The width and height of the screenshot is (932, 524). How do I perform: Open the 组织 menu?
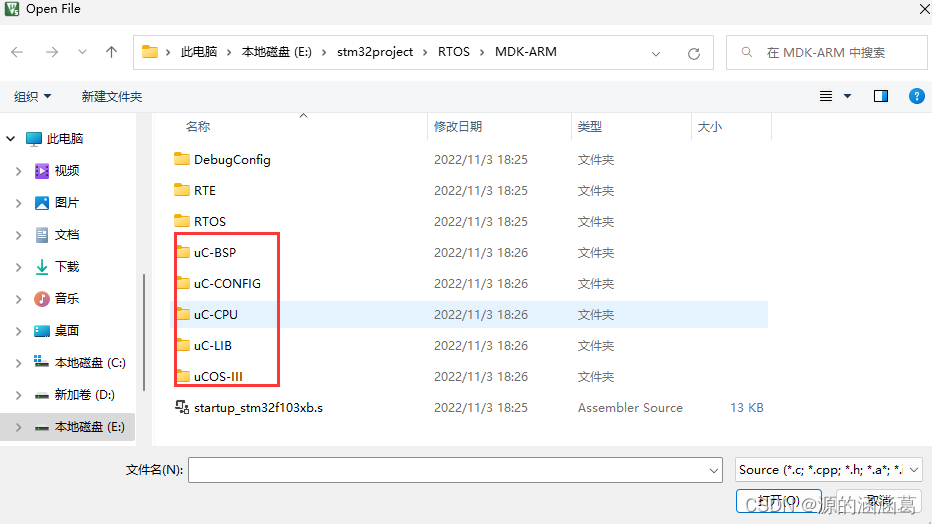point(32,96)
